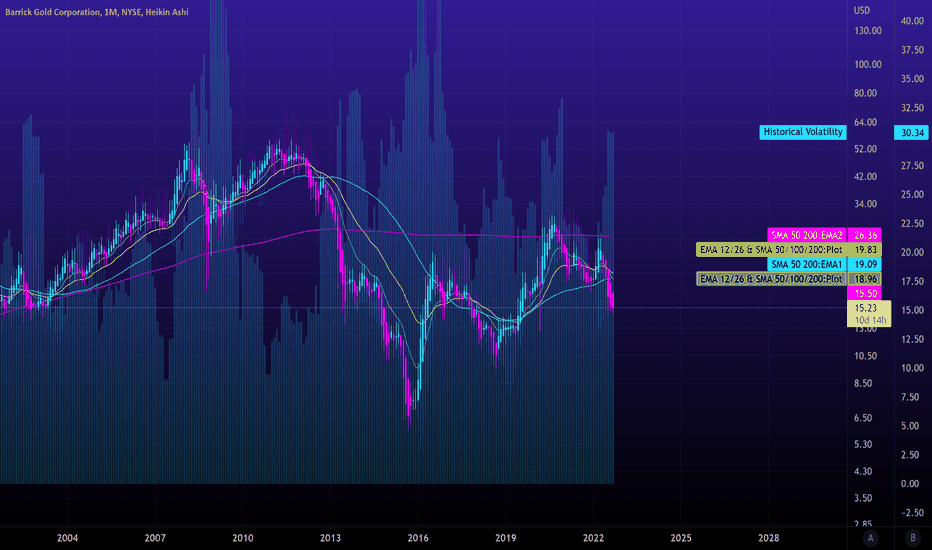Click the 2022 year label on time axis
Screen dimensions: 932x550
[593, 538]
